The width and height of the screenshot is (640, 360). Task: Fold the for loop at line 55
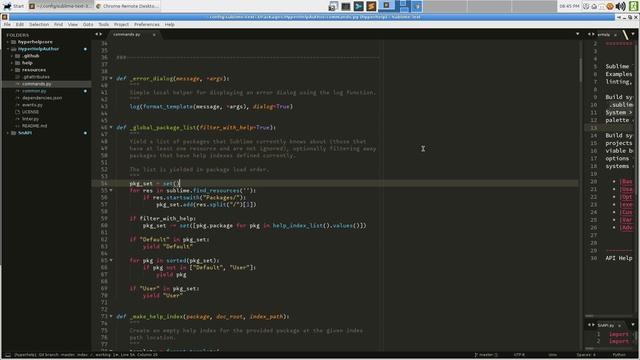[x=111, y=190]
